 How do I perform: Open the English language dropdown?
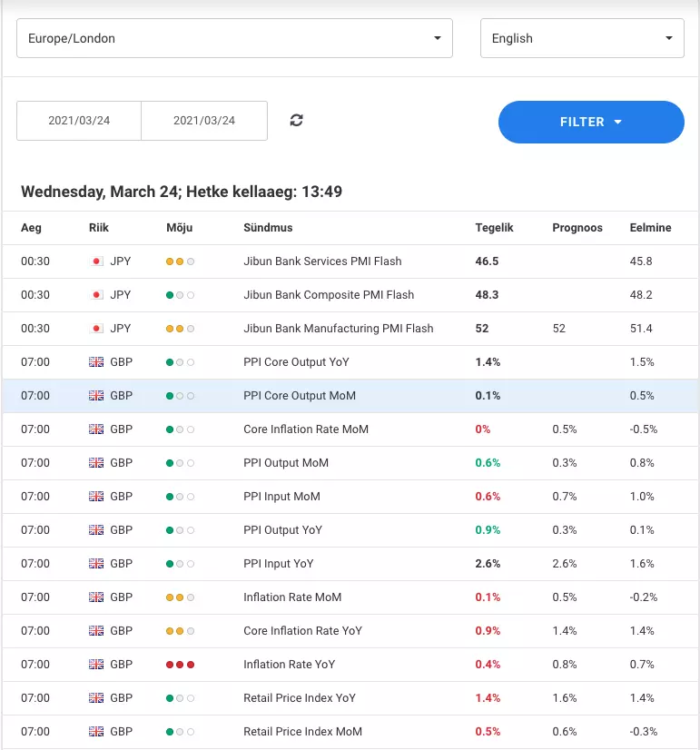click(582, 38)
